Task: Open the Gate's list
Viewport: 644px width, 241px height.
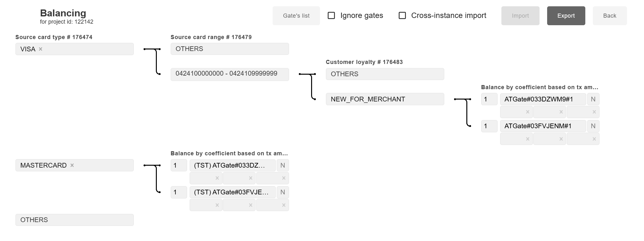Action: pos(296,16)
